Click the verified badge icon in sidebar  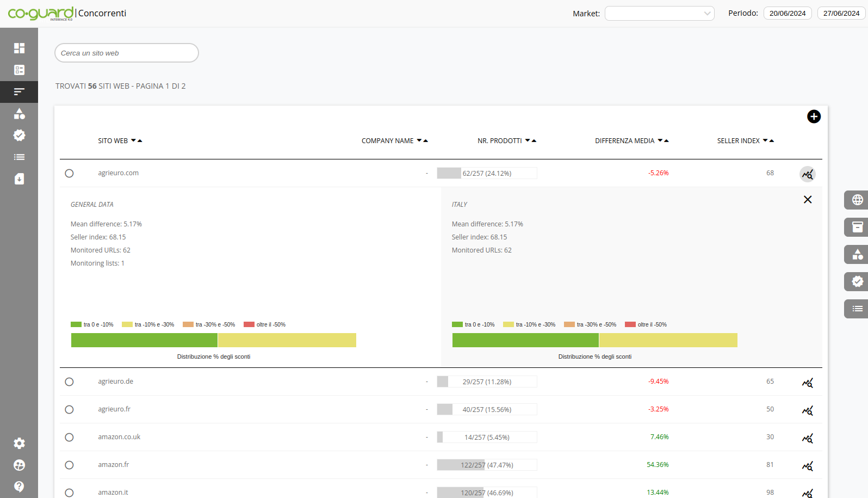[x=19, y=136]
